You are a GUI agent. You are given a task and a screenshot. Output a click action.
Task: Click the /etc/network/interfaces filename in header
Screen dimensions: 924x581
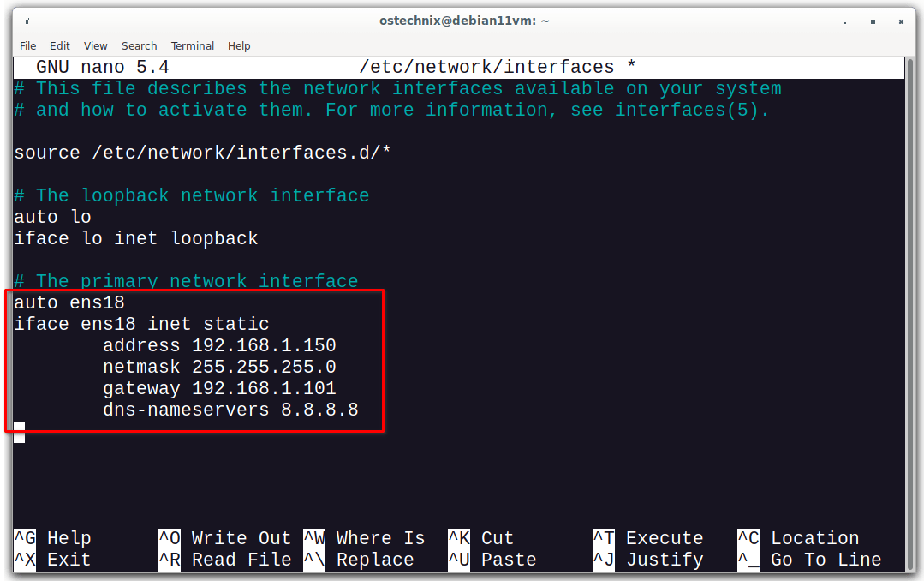point(486,67)
